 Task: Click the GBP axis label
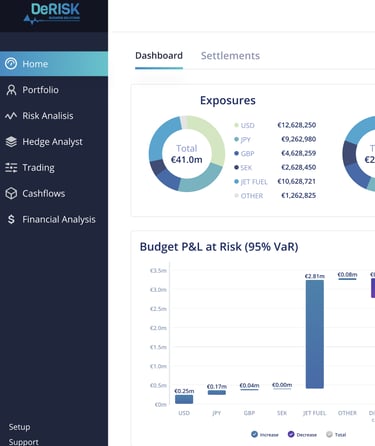[249, 413]
